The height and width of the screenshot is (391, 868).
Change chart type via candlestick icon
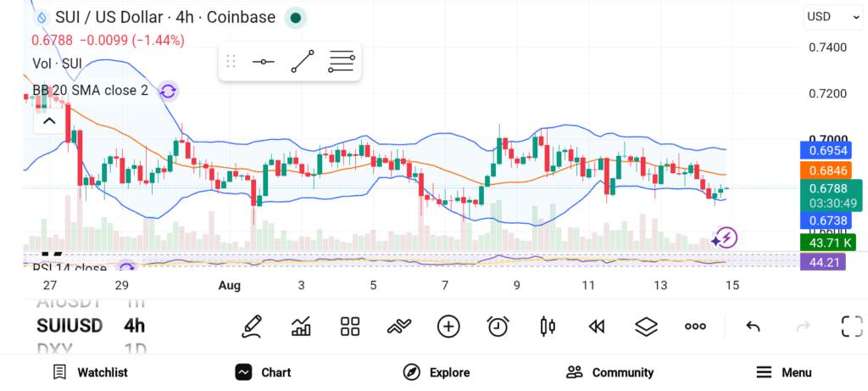pyautogui.click(x=548, y=327)
